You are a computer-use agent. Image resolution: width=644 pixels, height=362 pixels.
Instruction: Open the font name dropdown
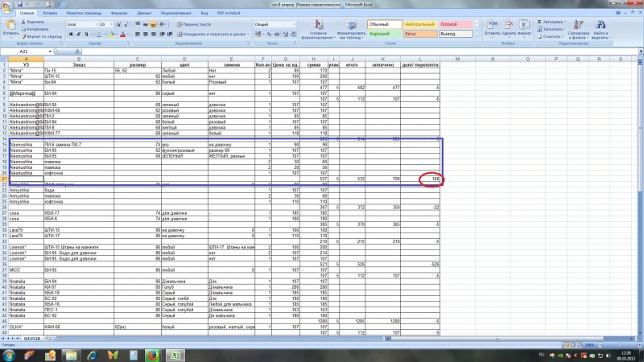[x=97, y=25]
